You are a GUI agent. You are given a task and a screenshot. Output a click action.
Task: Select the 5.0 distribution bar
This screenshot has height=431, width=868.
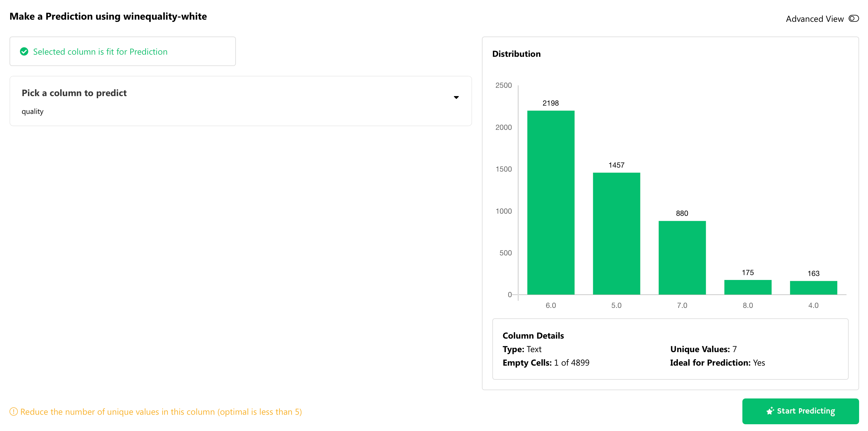pos(616,233)
